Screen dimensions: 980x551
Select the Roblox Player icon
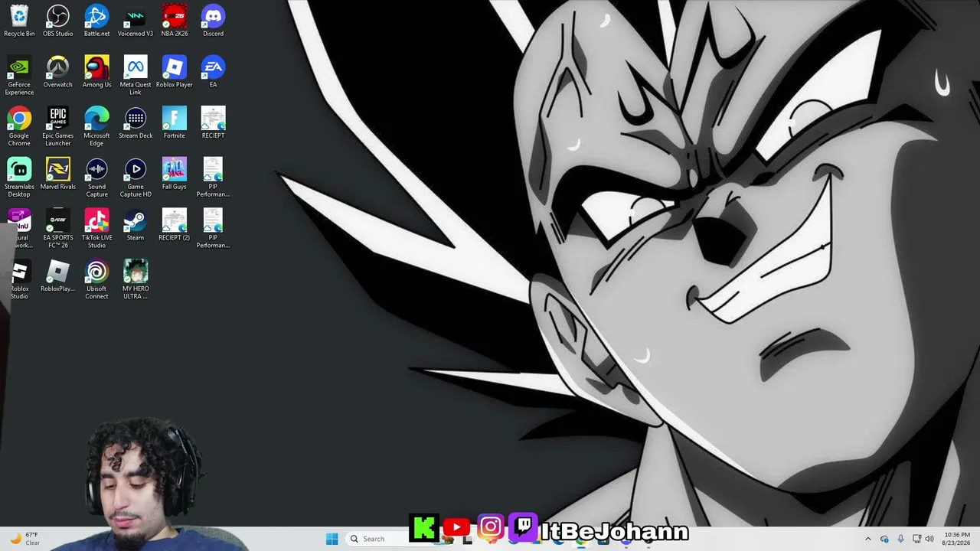175,72
